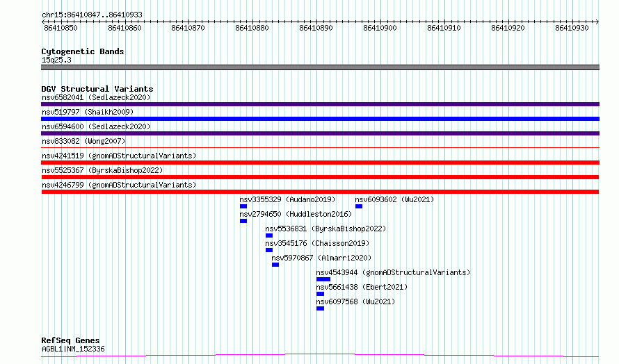This screenshot has height=364, width=619.
Task: Click the thin red line under nsv833082
Action: [320, 148]
